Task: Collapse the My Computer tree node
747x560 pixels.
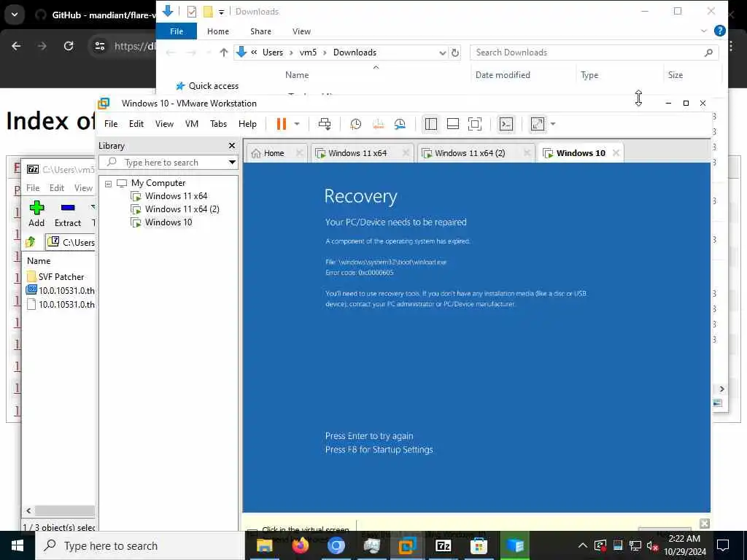Action: [108, 183]
